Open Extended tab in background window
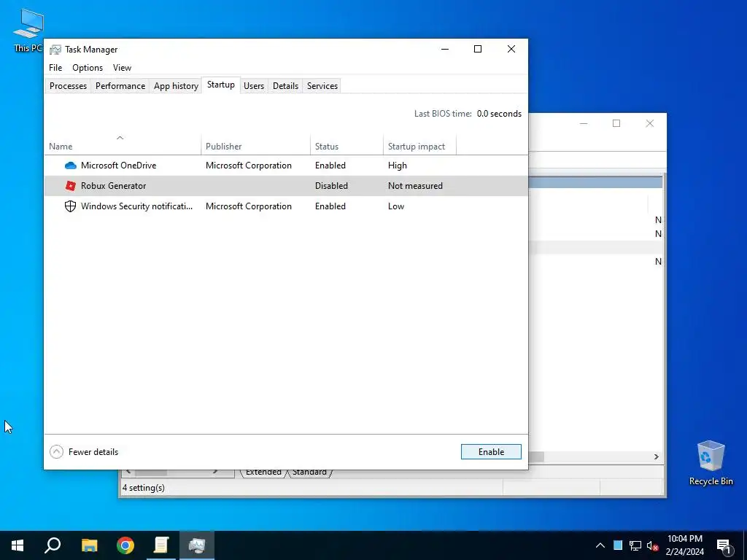The height and width of the screenshot is (560, 747). click(x=263, y=472)
